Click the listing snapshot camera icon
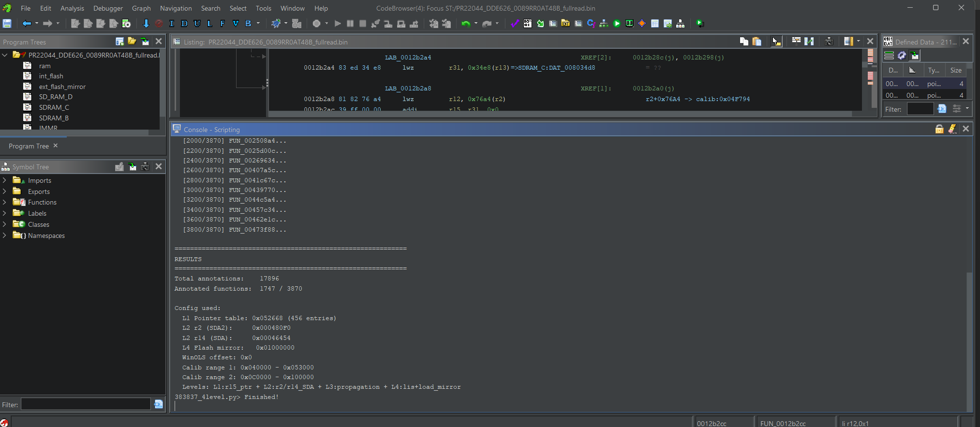The width and height of the screenshot is (980, 427). pos(829,42)
